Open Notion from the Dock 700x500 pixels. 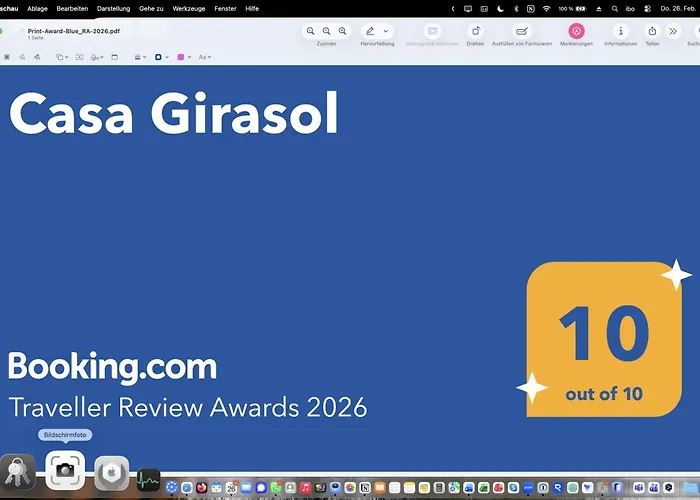point(365,487)
